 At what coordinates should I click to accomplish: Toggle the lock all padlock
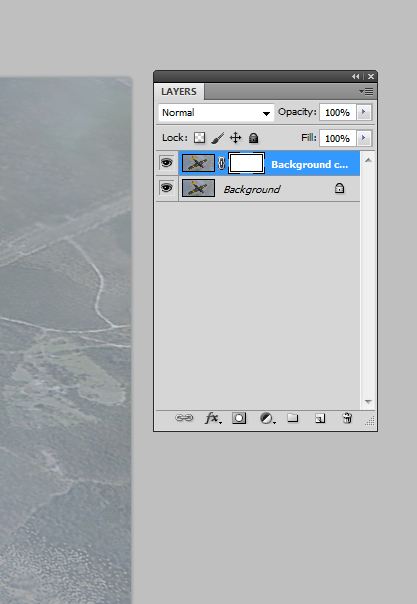(253, 138)
